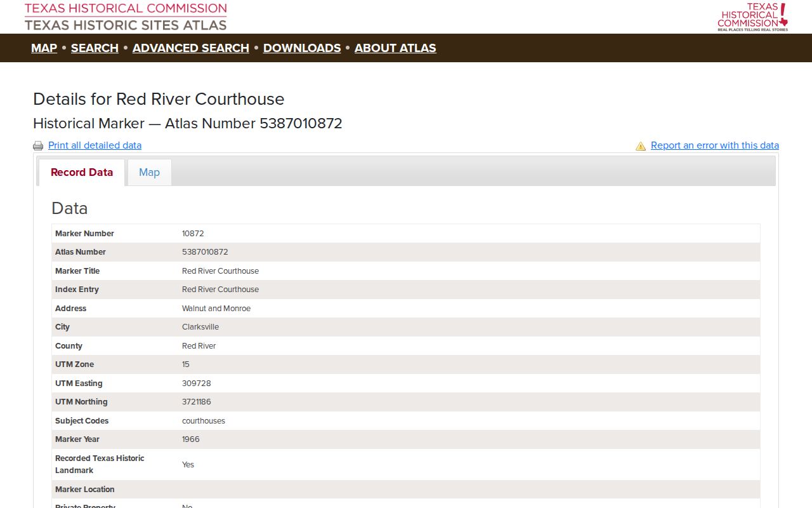Open ABOUT ATLAS in the navigation bar
The image size is (812, 508).
coord(395,48)
